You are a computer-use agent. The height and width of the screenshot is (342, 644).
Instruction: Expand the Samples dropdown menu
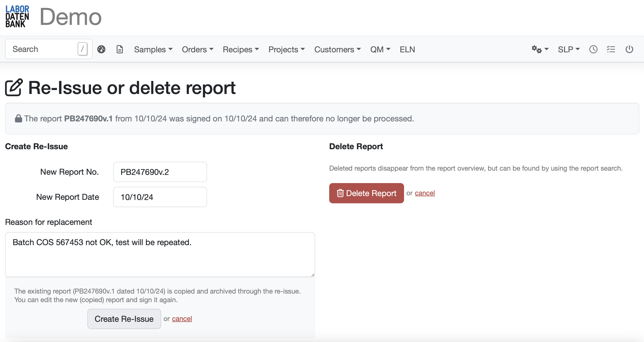[153, 50]
